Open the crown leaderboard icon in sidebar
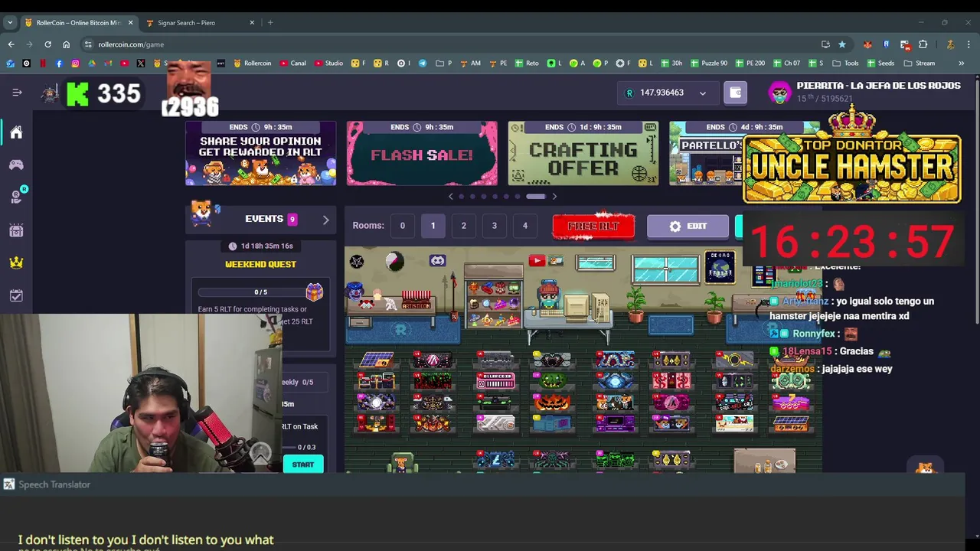This screenshot has width=980, height=551. (16, 262)
